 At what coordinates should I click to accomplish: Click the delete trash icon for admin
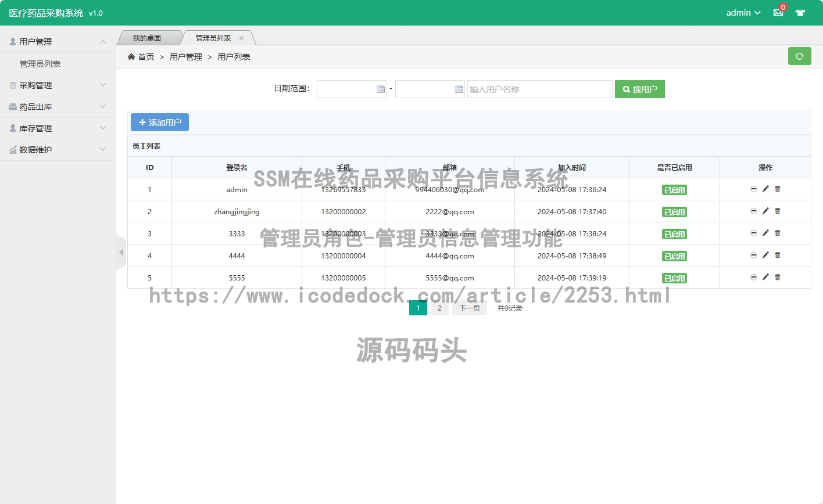778,189
